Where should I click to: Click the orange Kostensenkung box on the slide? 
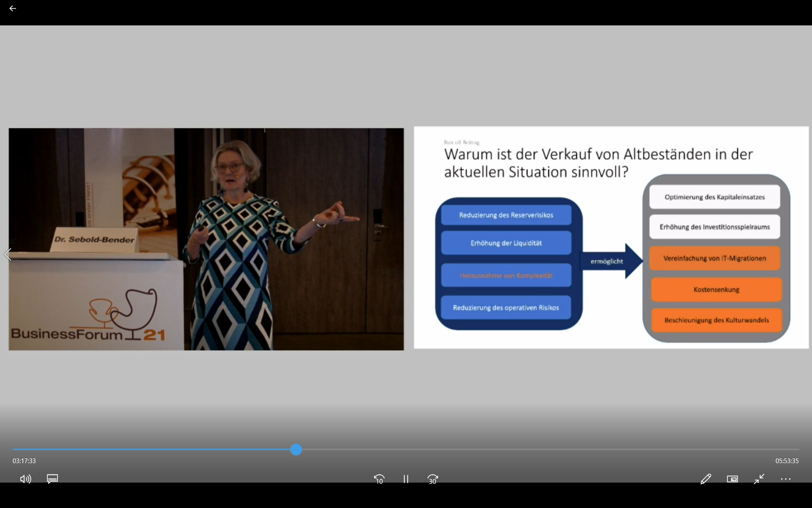(716, 290)
